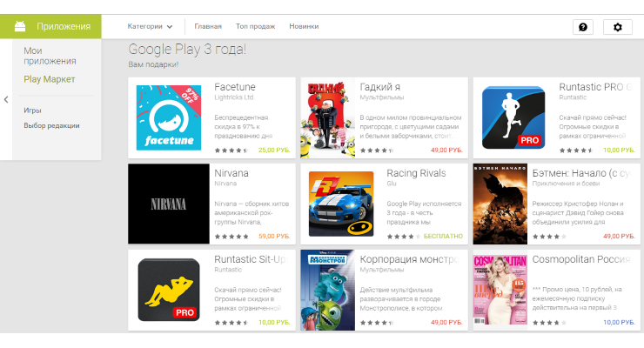Buy Корпорация монстров for 49,00 РУБ.
The height and width of the screenshot is (348, 644).
(446, 323)
